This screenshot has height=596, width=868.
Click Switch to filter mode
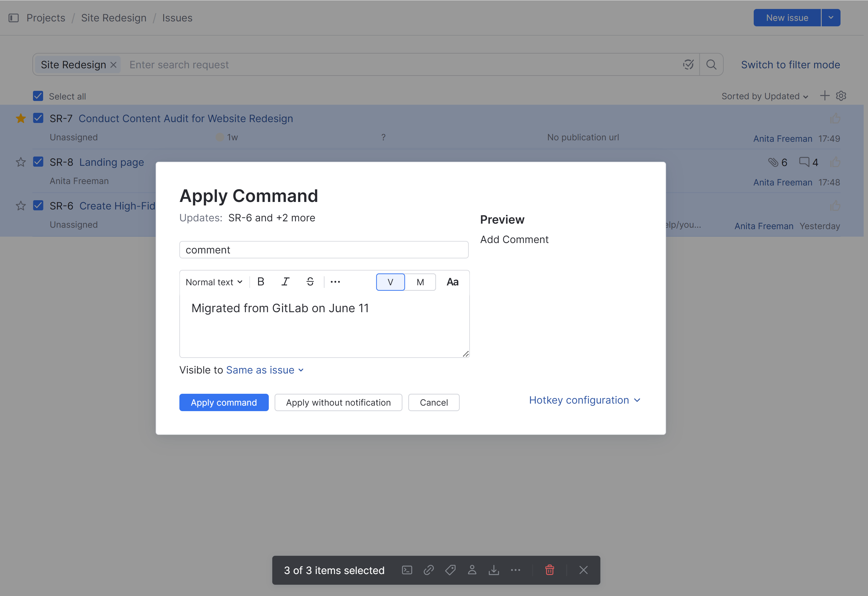[x=790, y=64]
